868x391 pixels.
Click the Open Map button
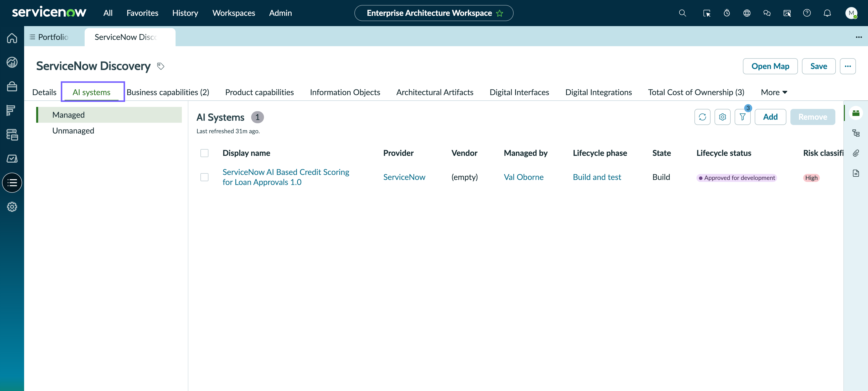click(770, 66)
